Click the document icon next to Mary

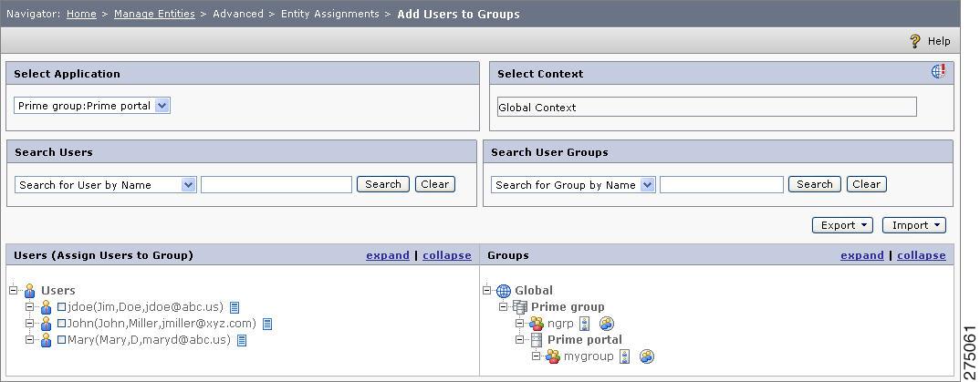pos(242,340)
